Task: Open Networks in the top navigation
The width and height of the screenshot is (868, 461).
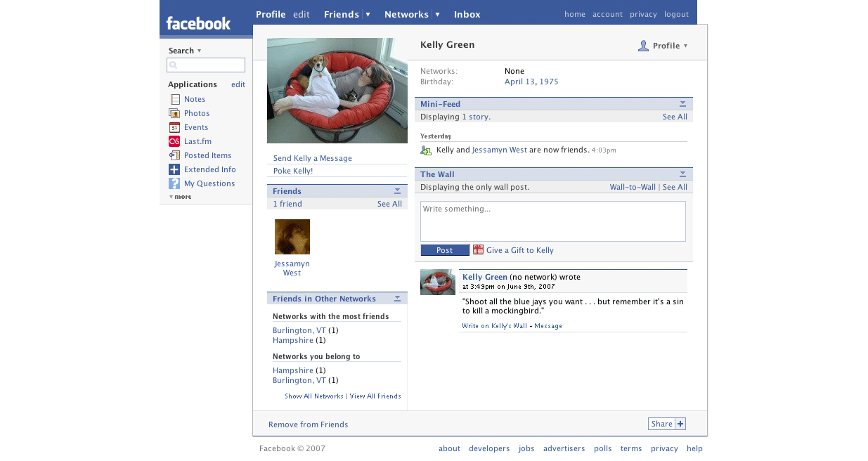Action: [x=406, y=14]
